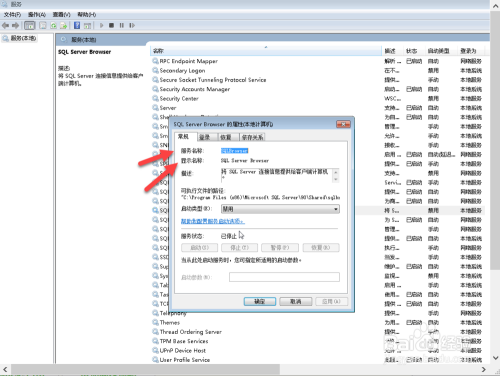This screenshot has height=376, width=500.
Task: Sort by the 启动类型 column header
Action: click(x=441, y=51)
